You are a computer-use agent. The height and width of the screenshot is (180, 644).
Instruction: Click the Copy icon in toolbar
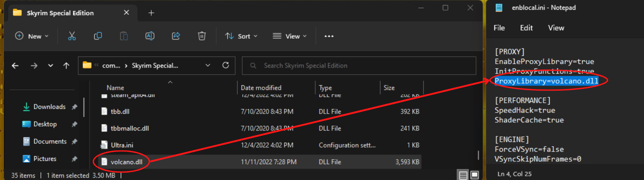coord(98,36)
